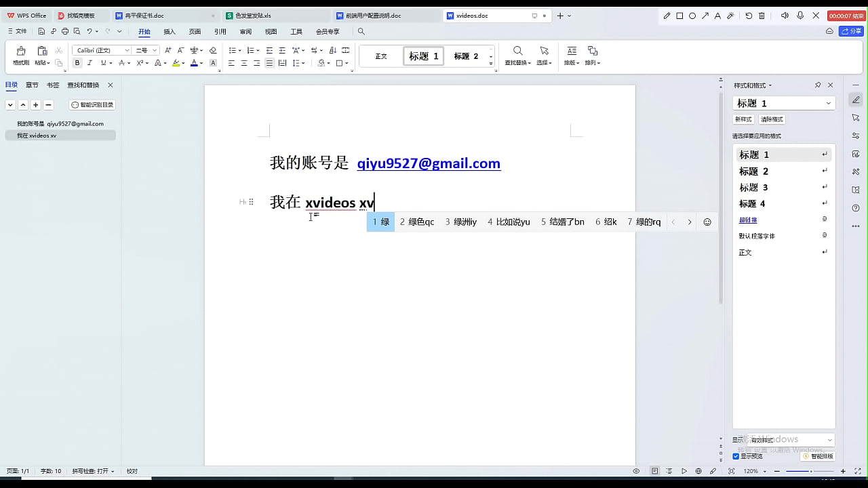Switch to the 章节 navigation tab
This screenshot has height=488, width=868.
pyautogui.click(x=32, y=85)
